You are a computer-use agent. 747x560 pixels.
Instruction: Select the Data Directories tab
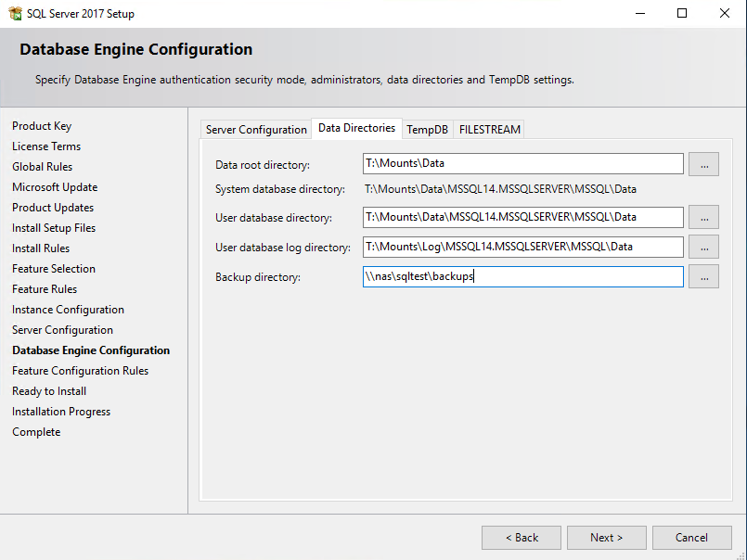click(x=357, y=128)
